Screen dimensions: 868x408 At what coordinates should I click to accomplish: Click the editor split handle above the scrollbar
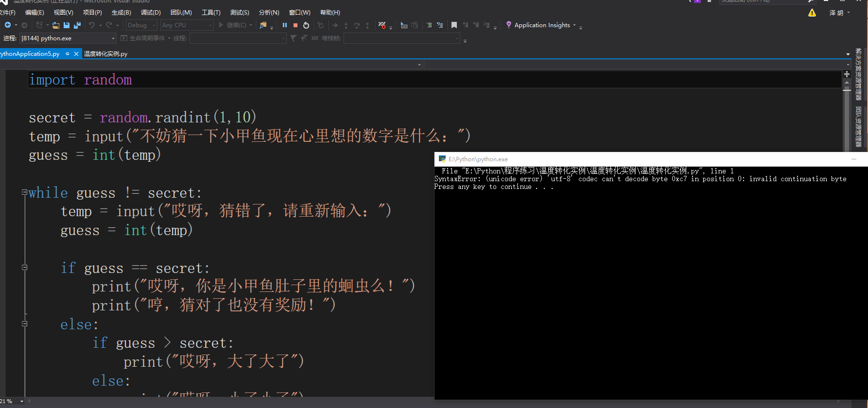847,74
